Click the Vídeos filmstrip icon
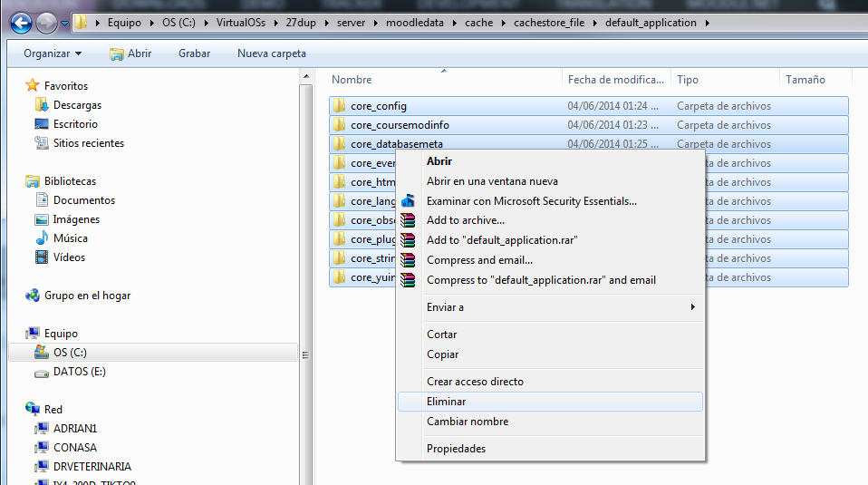This screenshot has height=485, width=868. point(42,257)
